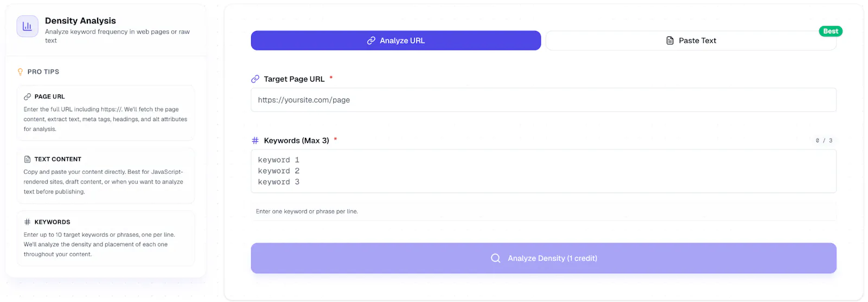The width and height of the screenshot is (868, 302).
Task: Click the Density Analysis bar chart icon
Action: click(x=27, y=26)
